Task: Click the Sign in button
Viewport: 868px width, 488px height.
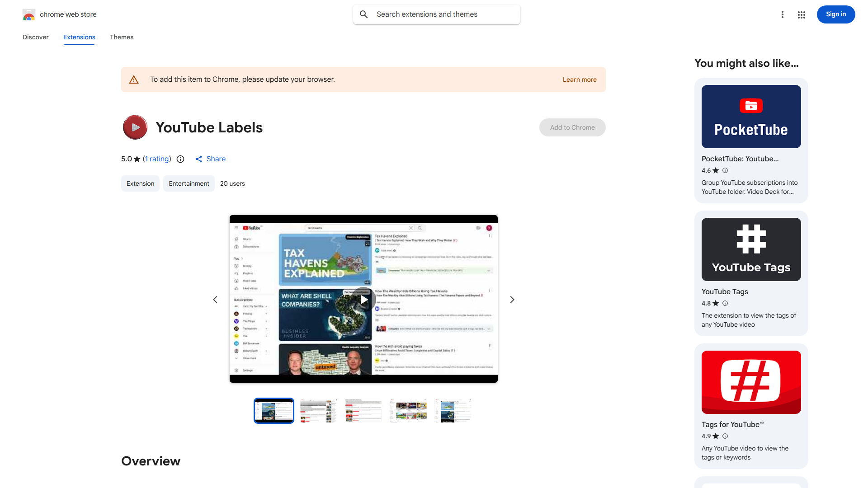Action: (835, 14)
